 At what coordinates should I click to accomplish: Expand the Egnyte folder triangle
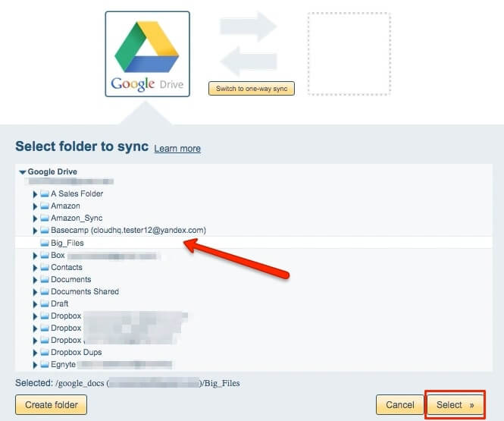coord(35,365)
